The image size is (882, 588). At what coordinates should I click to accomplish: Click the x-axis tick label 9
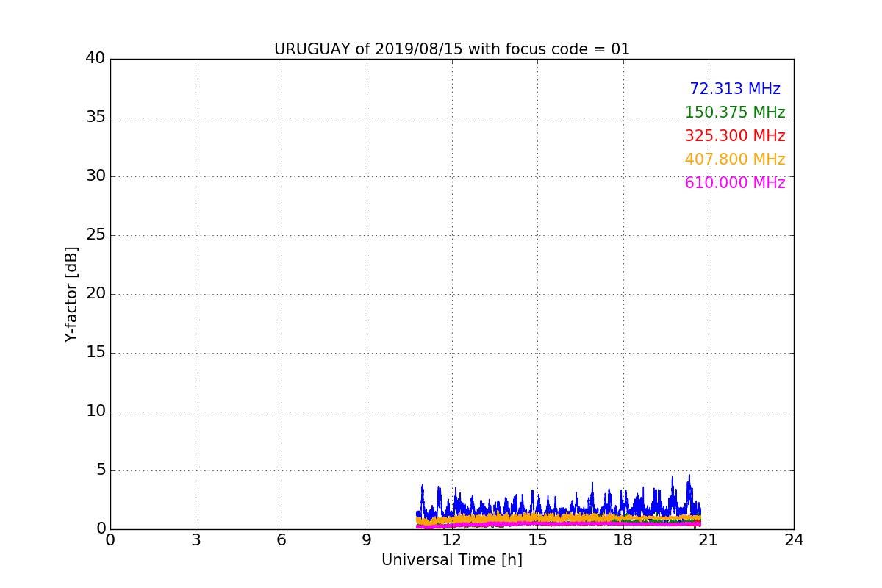click(x=367, y=540)
